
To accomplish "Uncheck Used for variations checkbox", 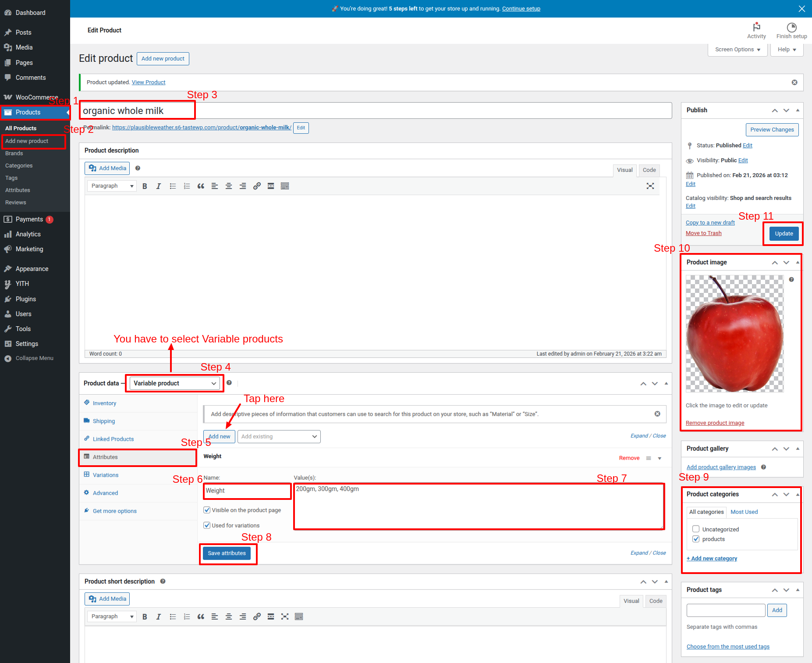I will pyautogui.click(x=207, y=525).
